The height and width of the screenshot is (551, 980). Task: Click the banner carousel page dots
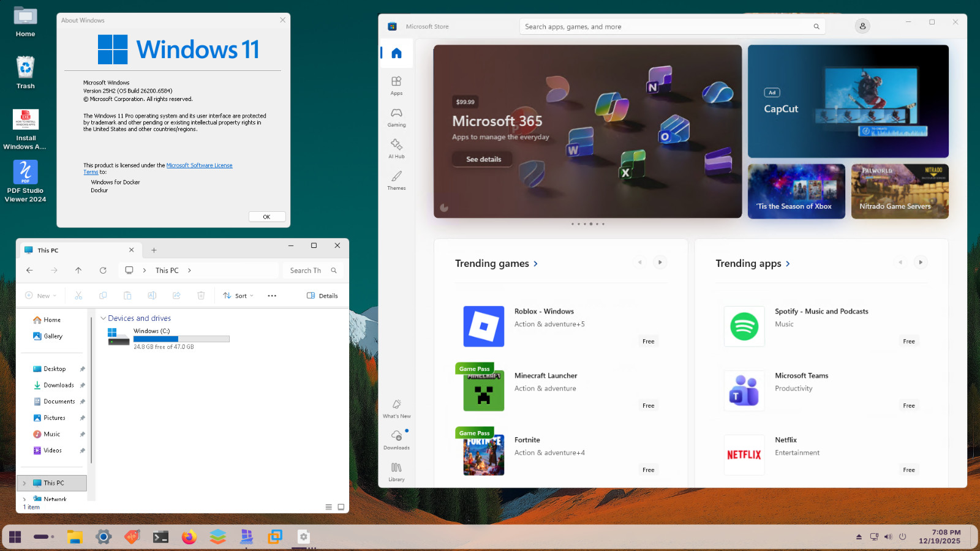point(587,224)
